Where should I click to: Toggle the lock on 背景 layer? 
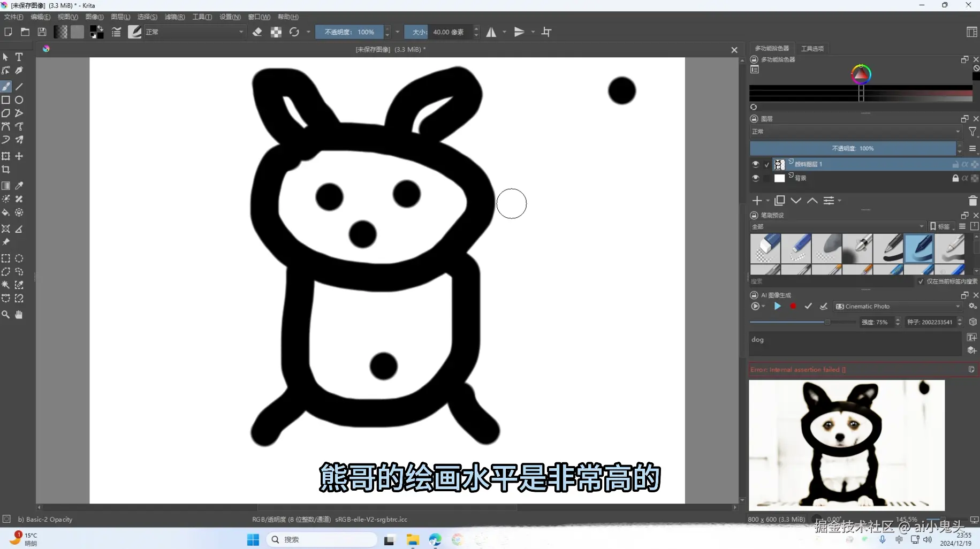[x=955, y=178]
